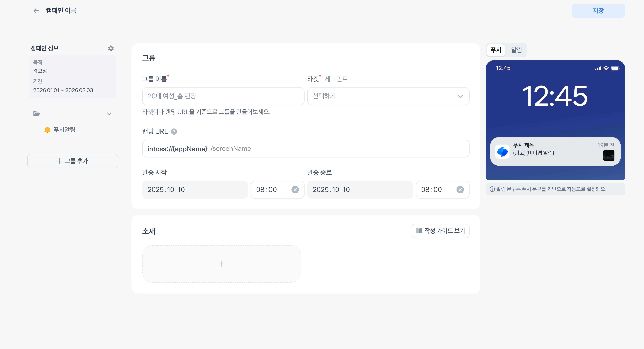Image resolution: width=644 pixels, height=349 pixels.
Task: Click the 그룹 추가 button
Action: click(x=72, y=161)
